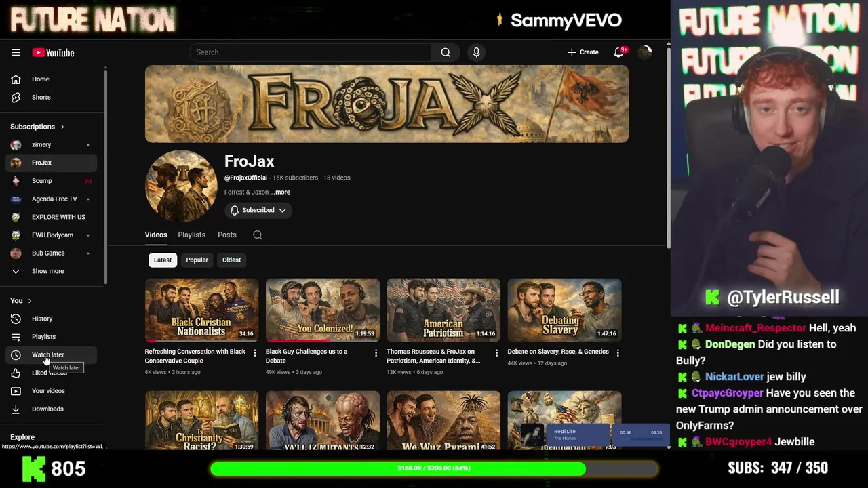The height and width of the screenshot is (488, 868).
Task: Open History from sidebar
Action: tap(52, 319)
